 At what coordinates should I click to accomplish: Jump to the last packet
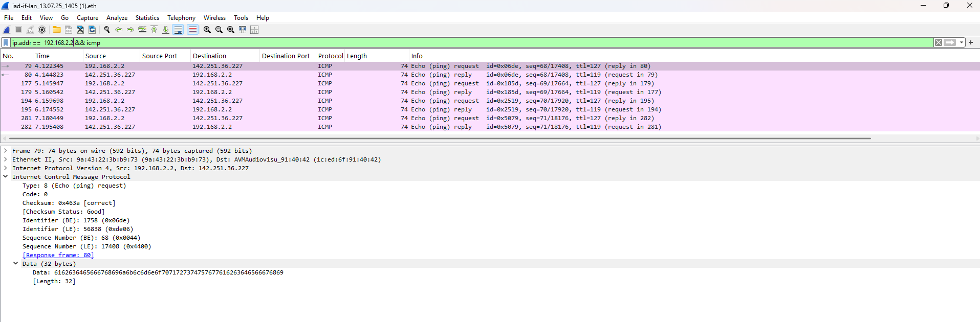(166, 30)
